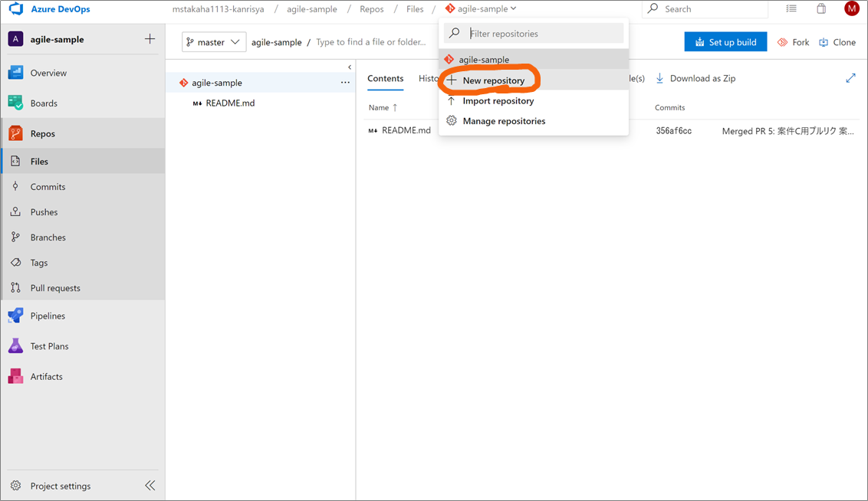Click the Fork button
This screenshot has height=501, width=868.
pos(794,42)
